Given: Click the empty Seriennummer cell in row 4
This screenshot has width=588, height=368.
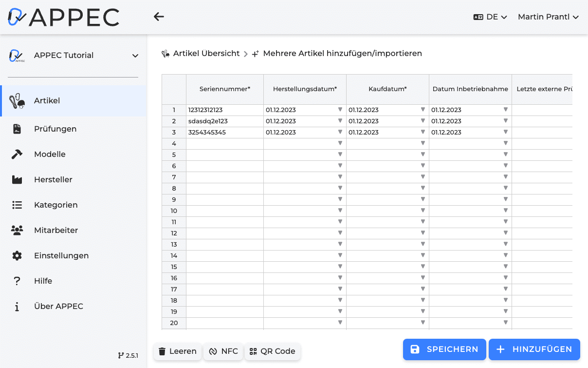Looking at the screenshot, I should click(x=224, y=143).
